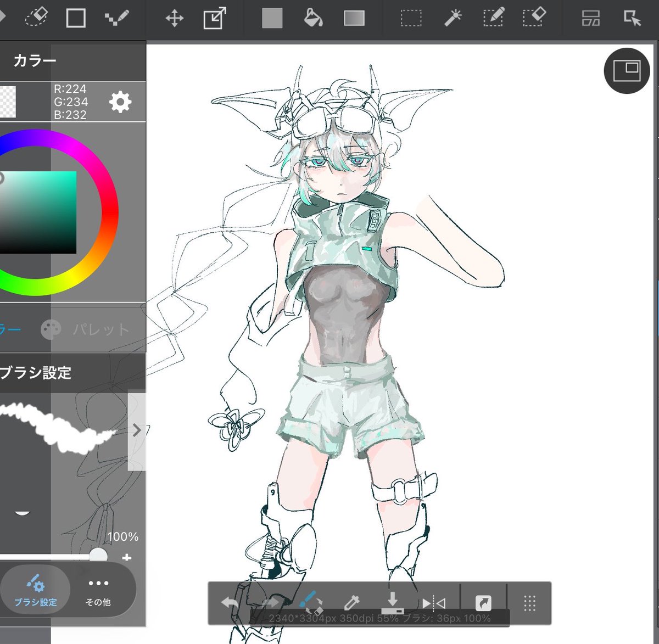This screenshot has width=659, height=644.
Task: Select the eraser lasso tool in top toolbar
Action: [x=37, y=18]
